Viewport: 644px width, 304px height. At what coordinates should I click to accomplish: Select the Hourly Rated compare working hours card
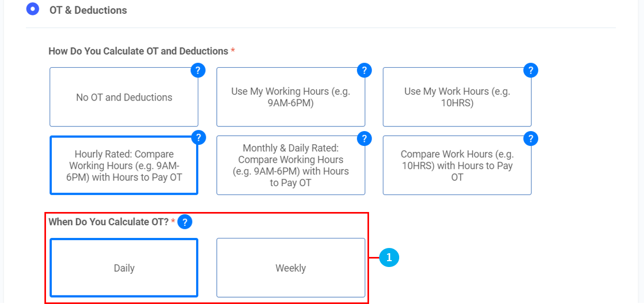(x=124, y=165)
